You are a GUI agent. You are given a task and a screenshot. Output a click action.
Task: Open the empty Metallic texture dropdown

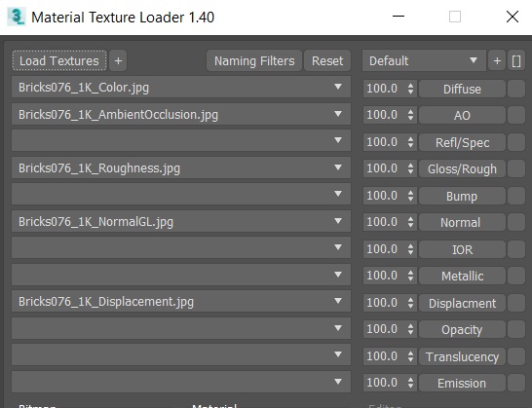[181, 275]
